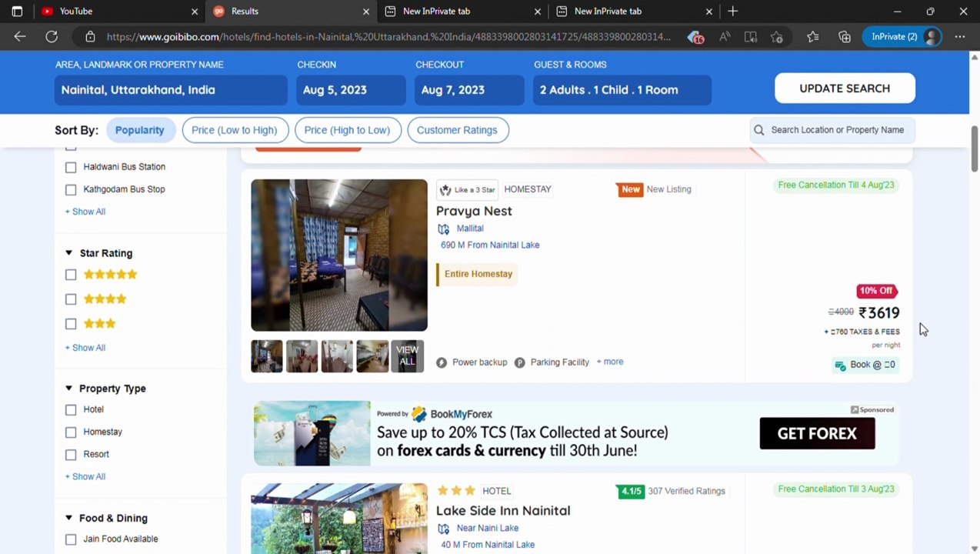The width and height of the screenshot is (980, 554).
Task: Click the 10% Off discount badge
Action: [x=876, y=291]
